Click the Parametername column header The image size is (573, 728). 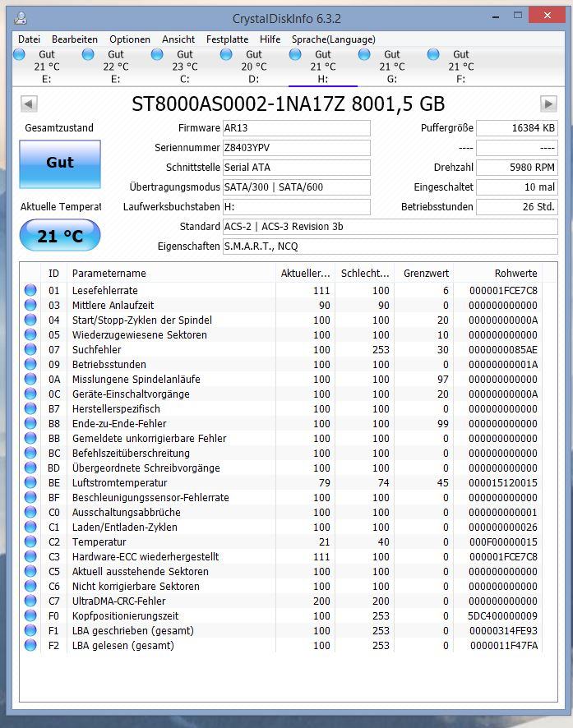[171, 273]
